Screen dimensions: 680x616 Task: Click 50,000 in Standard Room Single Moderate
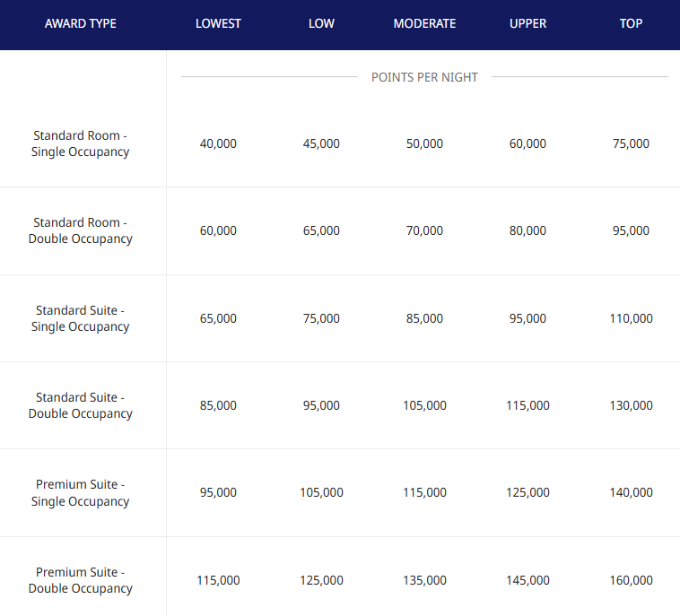[424, 144]
